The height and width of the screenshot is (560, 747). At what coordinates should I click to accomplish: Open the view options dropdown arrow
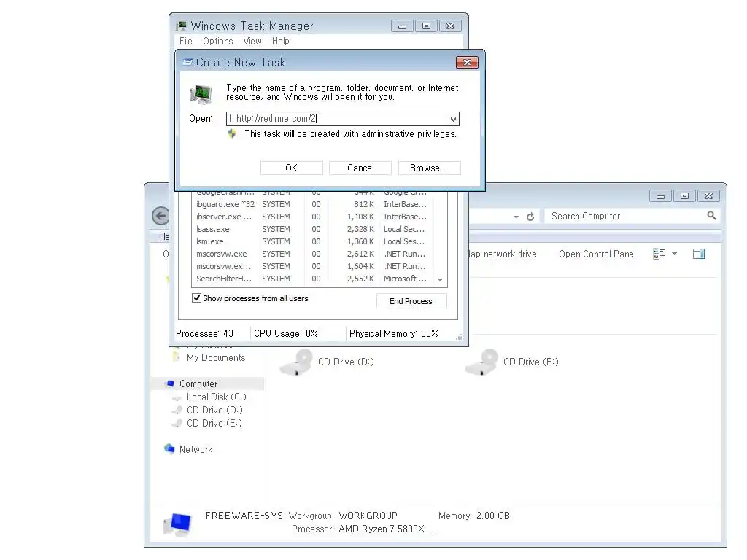[x=674, y=254]
